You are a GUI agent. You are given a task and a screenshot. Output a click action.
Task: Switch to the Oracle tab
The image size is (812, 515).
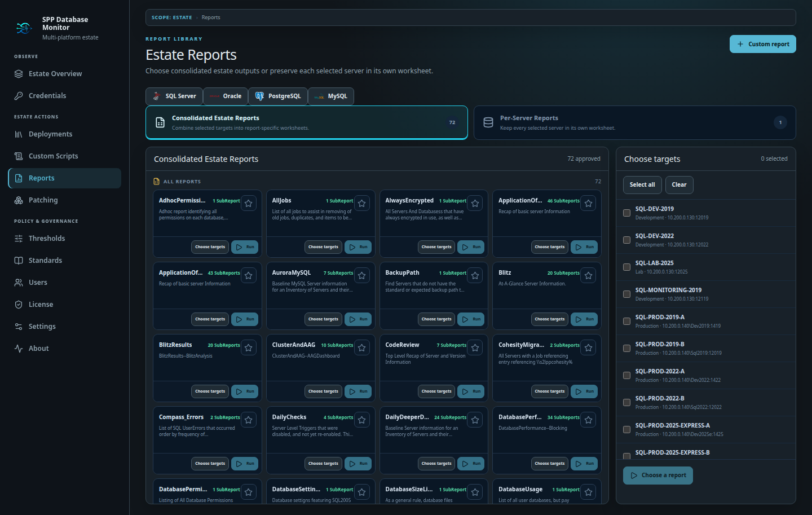tap(226, 96)
